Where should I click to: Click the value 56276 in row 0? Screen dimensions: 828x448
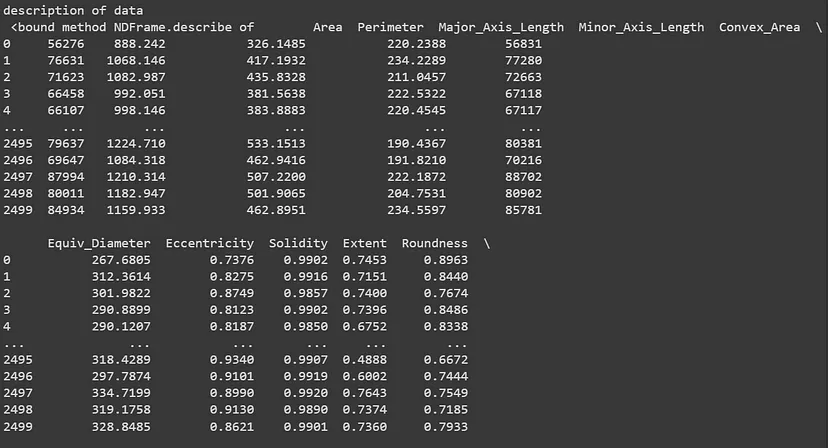point(62,44)
